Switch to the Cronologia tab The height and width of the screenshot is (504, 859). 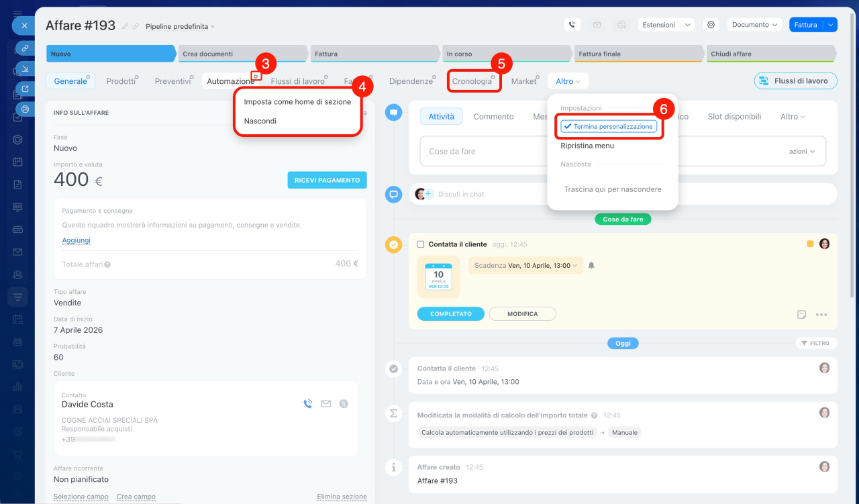coord(472,81)
